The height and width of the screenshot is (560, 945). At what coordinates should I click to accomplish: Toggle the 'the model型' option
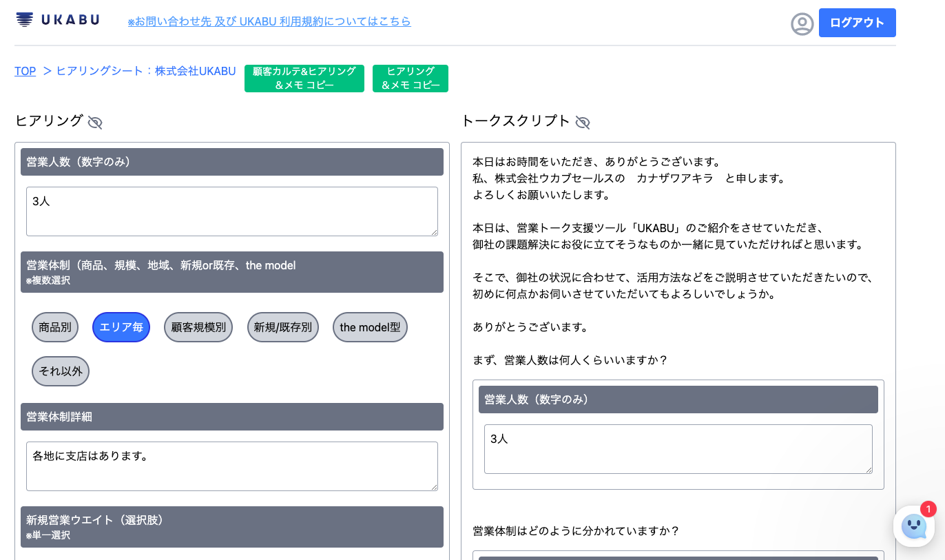click(370, 327)
